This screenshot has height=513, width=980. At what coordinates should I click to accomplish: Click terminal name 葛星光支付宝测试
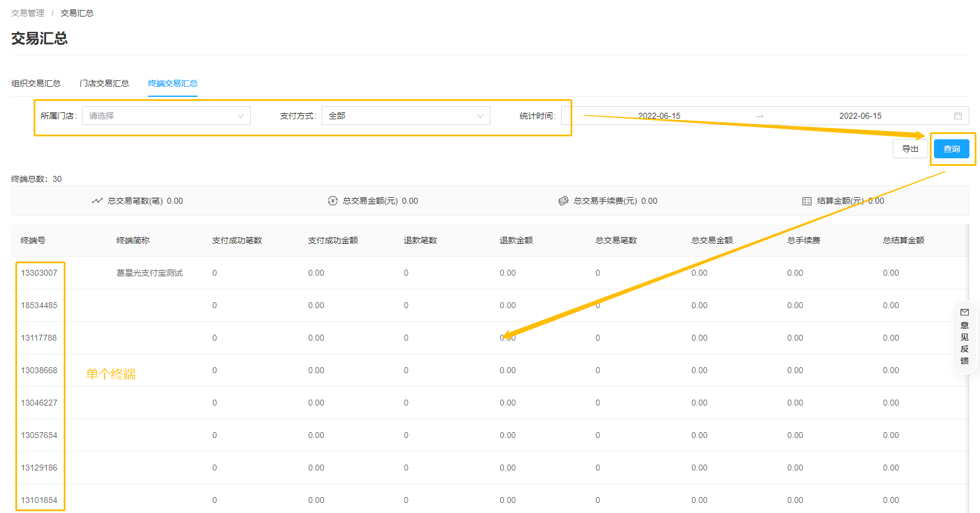tap(149, 273)
